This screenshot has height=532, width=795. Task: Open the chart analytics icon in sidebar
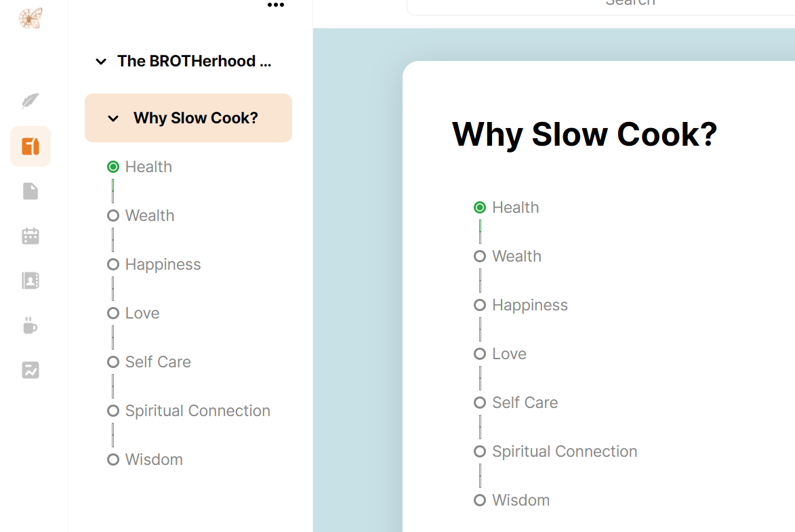(30, 370)
